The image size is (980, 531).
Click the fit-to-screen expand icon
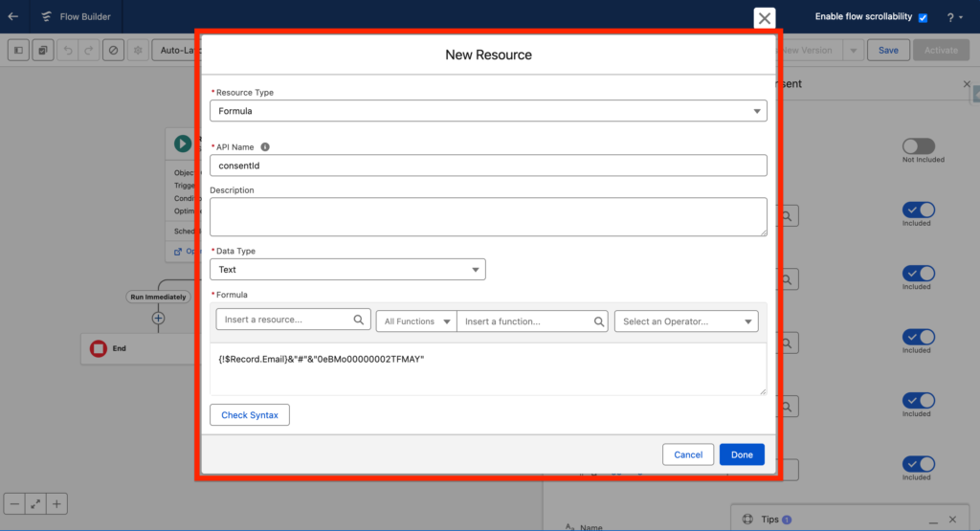tap(35, 503)
